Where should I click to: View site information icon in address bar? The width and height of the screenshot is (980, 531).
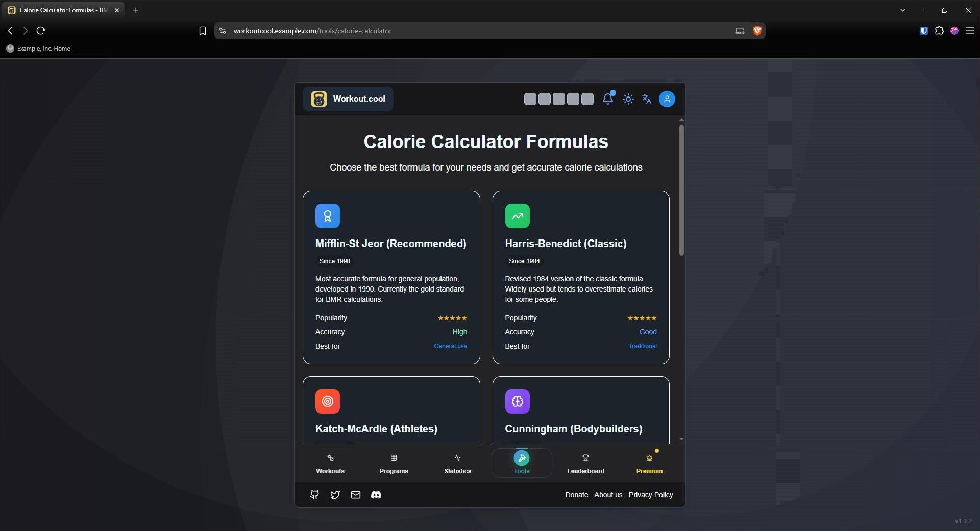pyautogui.click(x=223, y=31)
